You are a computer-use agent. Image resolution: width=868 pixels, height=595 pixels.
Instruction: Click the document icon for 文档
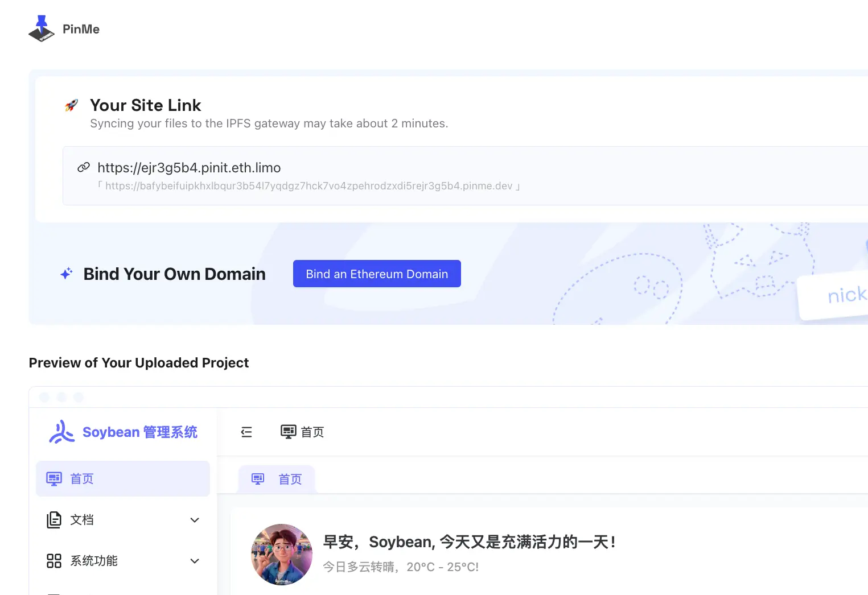coord(54,519)
